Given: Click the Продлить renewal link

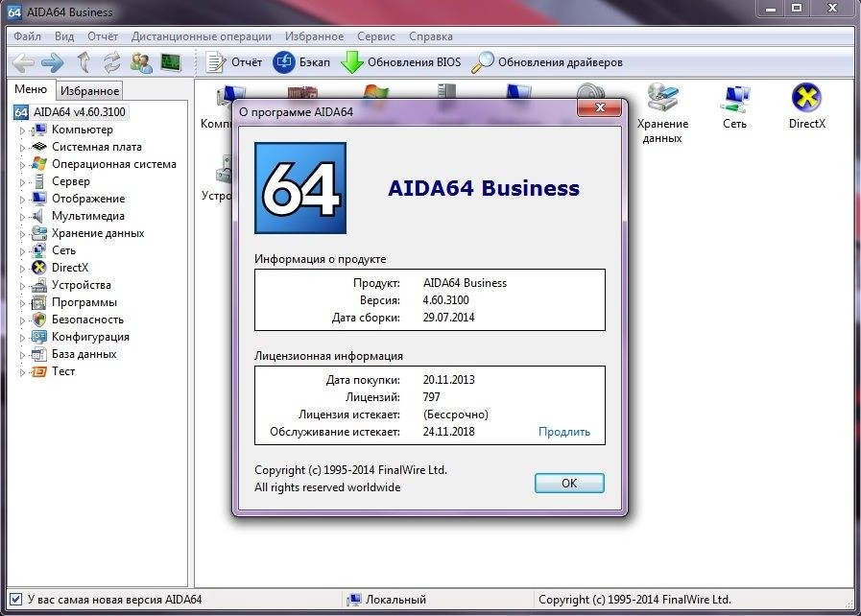Looking at the screenshot, I should click(x=564, y=432).
